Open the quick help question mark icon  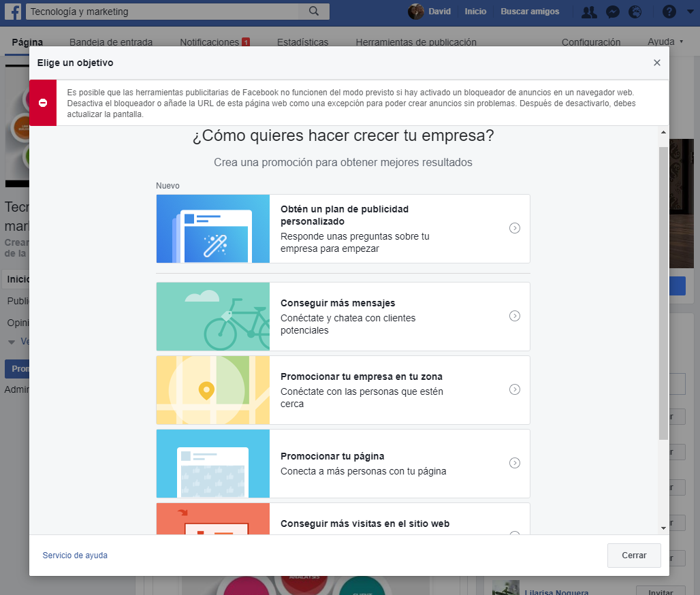[x=669, y=12]
